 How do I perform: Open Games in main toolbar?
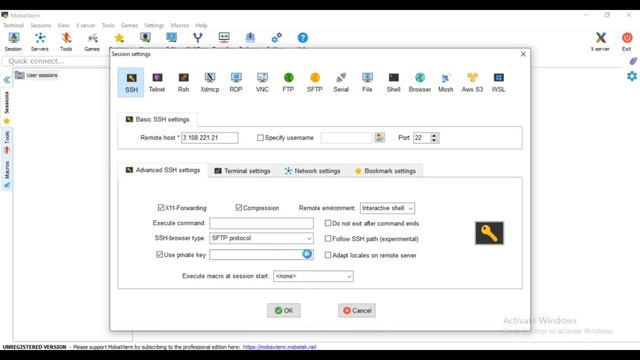point(92,42)
